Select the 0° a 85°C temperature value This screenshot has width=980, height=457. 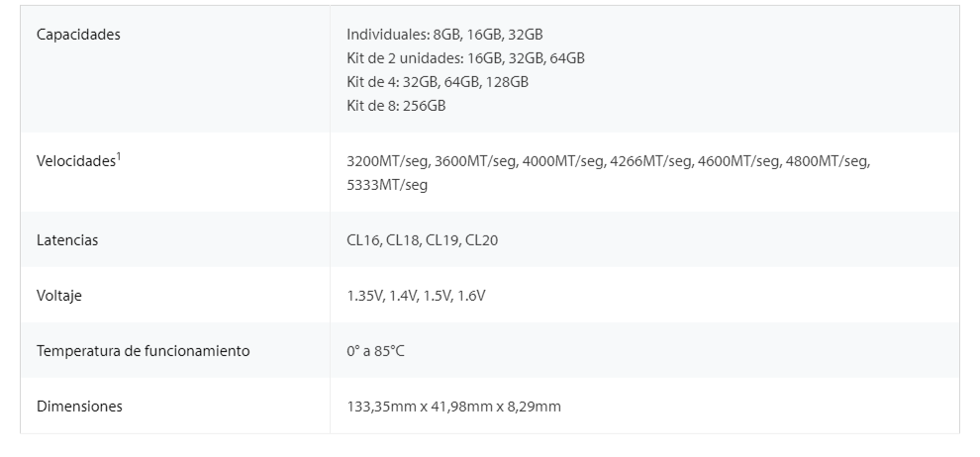coord(375,351)
